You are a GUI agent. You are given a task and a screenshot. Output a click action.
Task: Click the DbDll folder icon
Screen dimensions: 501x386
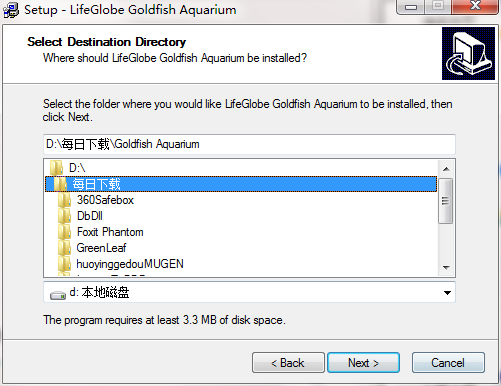click(x=64, y=216)
